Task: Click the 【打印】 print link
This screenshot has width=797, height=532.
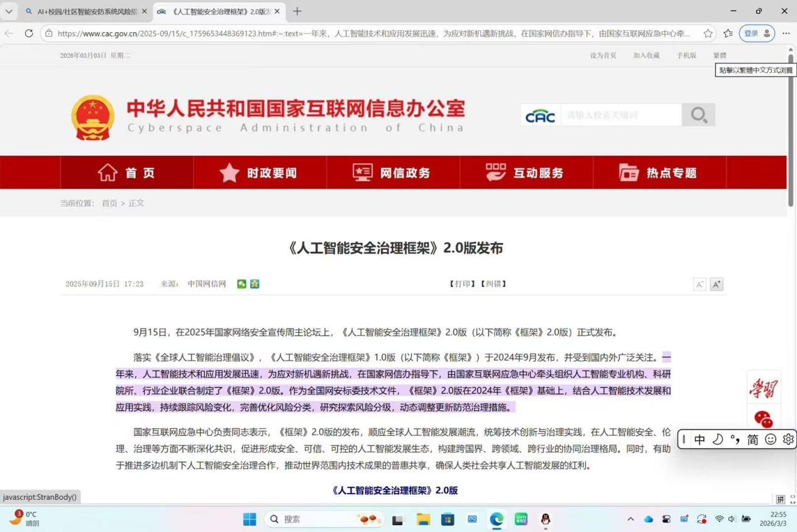Action: click(x=462, y=284)
